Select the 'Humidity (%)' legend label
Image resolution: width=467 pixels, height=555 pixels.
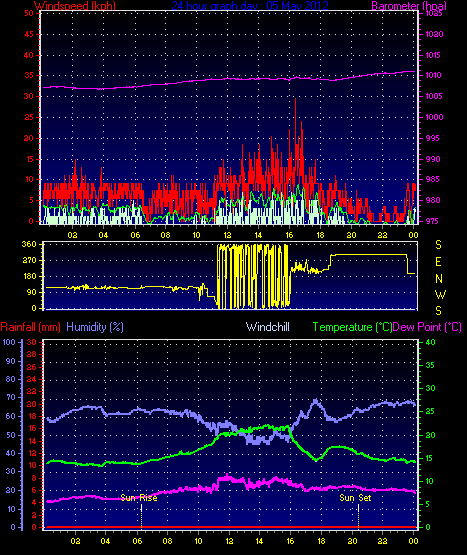(95, 327)
